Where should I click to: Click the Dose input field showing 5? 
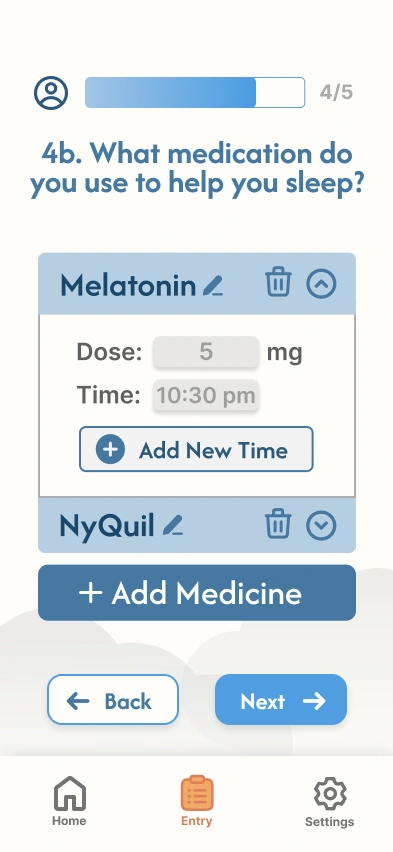(x=206, y=352)
